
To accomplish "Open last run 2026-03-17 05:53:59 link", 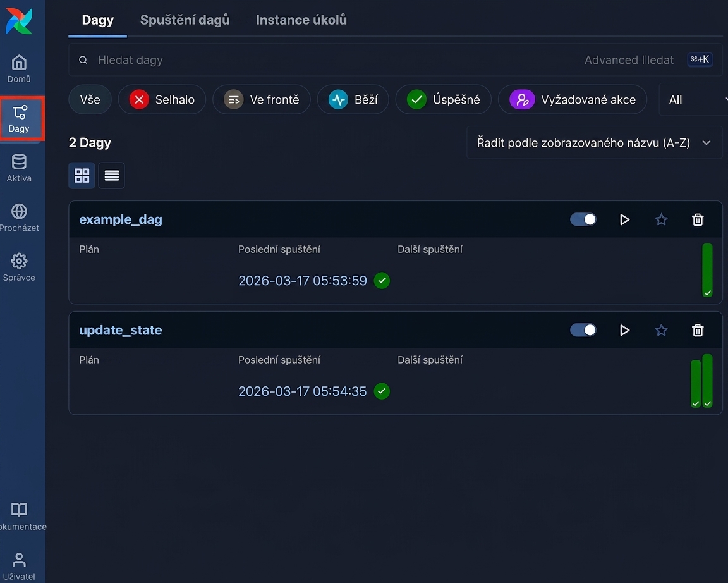I will coord(302,281).
